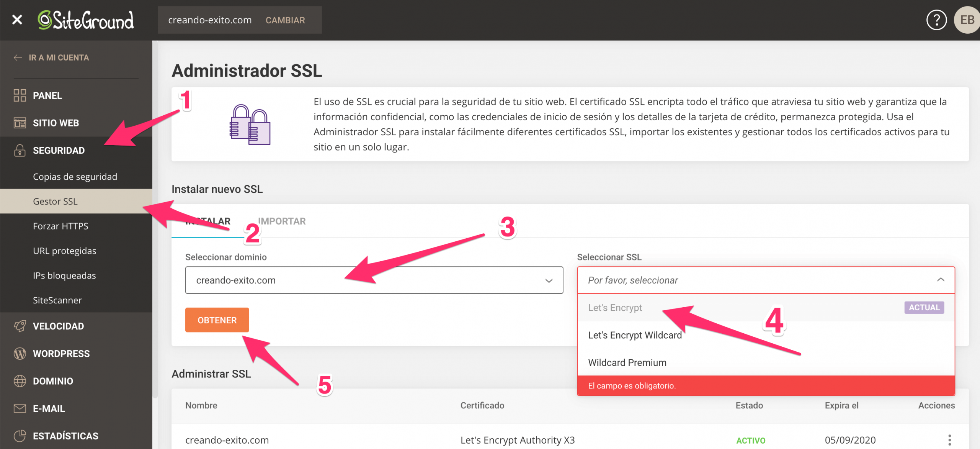This screenshot has height=449, width=980.
Task: Click the creando-exito.com site name in header
Action: tap(210, 20)
